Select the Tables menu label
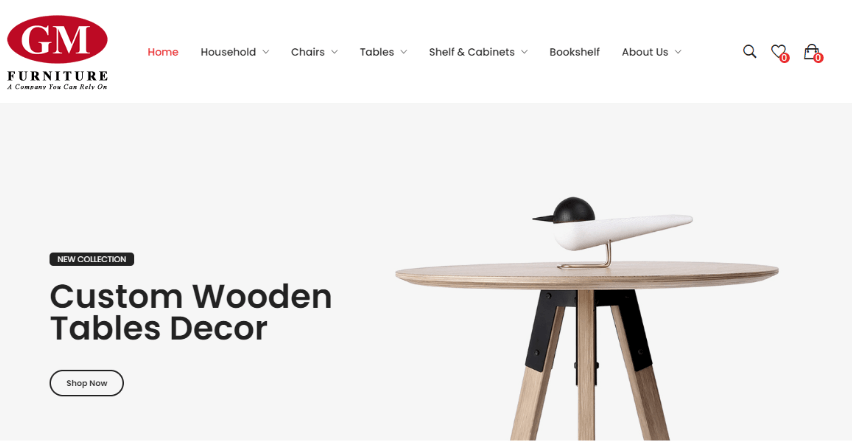This screenshot has height=443, width=852. click(377, 52)
